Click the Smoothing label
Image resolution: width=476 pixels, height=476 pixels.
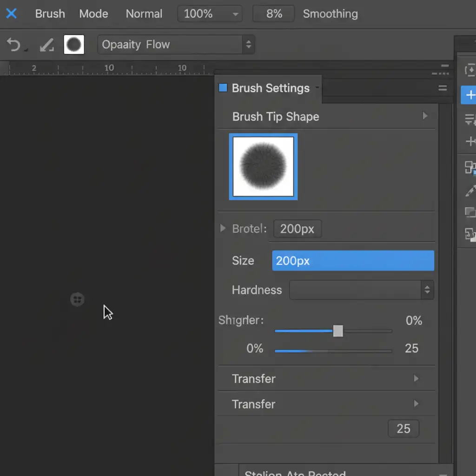pos(330,14)
